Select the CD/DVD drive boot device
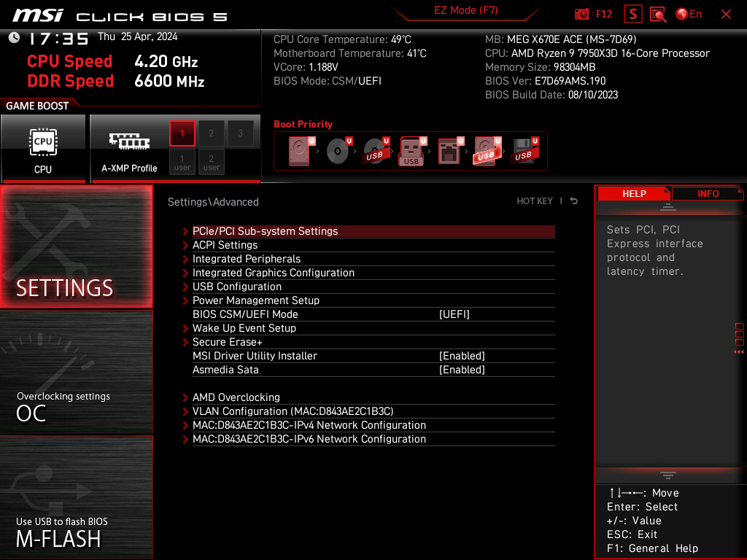This screenshot has width=747, height=560. coord(339,151)
